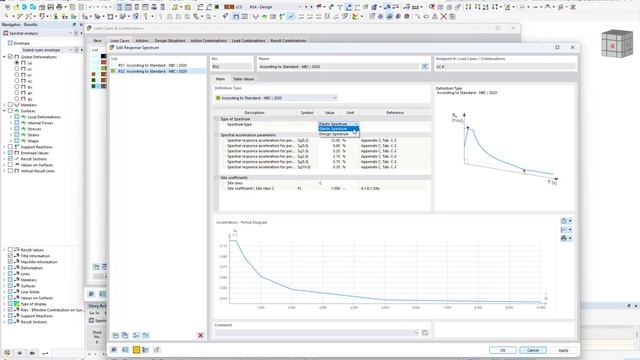Open the Comment dropdown field
640x360 pixels.
317,333
